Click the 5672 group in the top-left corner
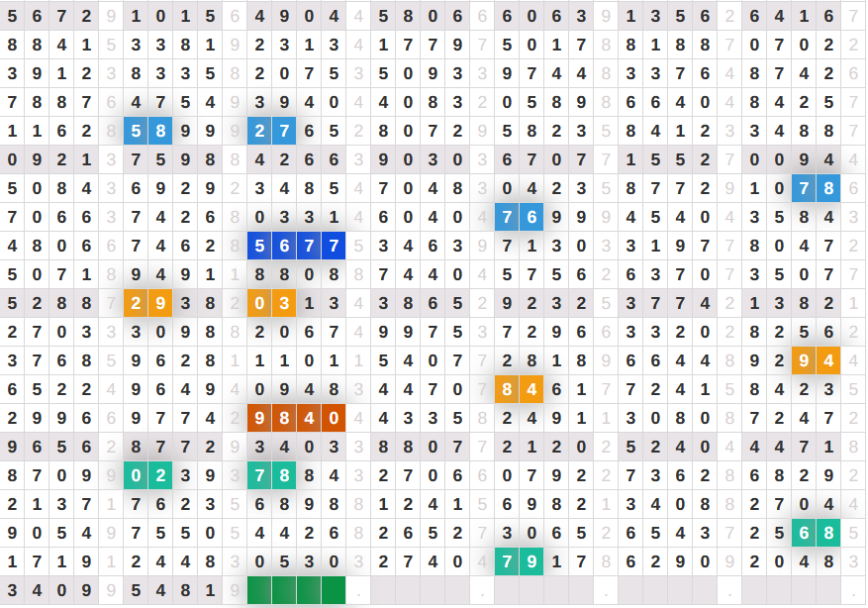Screen dimensions: 868x608 pos(49,16)
